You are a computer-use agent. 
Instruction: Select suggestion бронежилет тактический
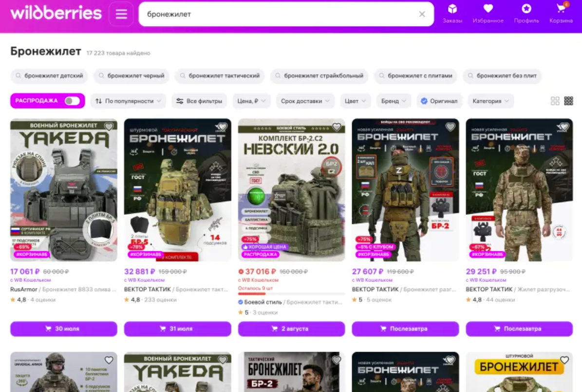click(220, 76)
